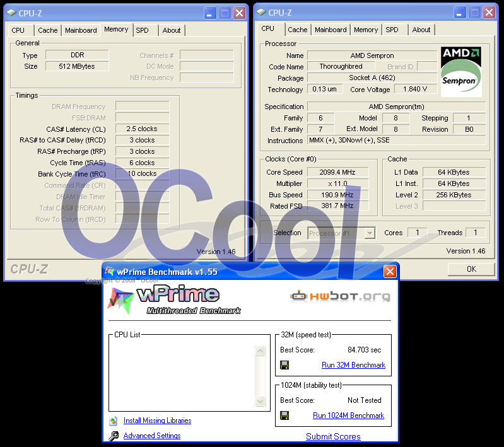
Task: Open About tab in right CPU-Z window
Action: (421, 30)
